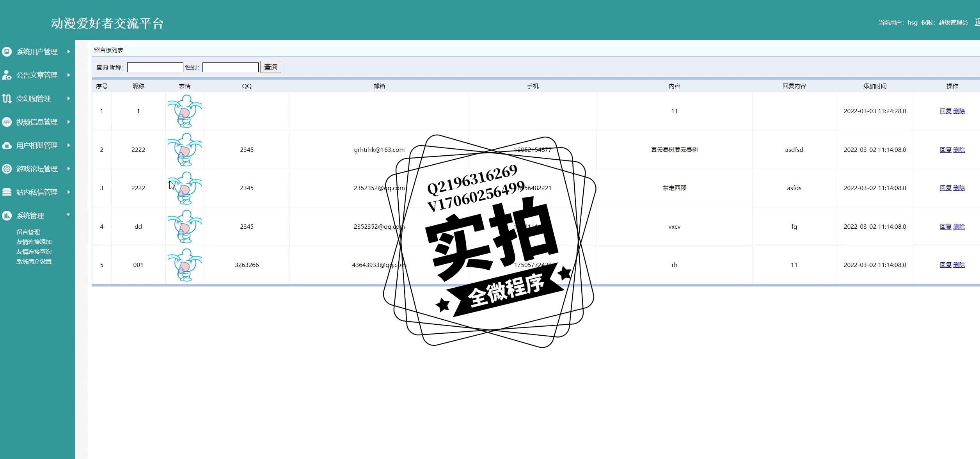980x459 pixels.
Task: Click the 站内私信管理 layers icon
Action: pyautogui.click(x=7, y=192)
